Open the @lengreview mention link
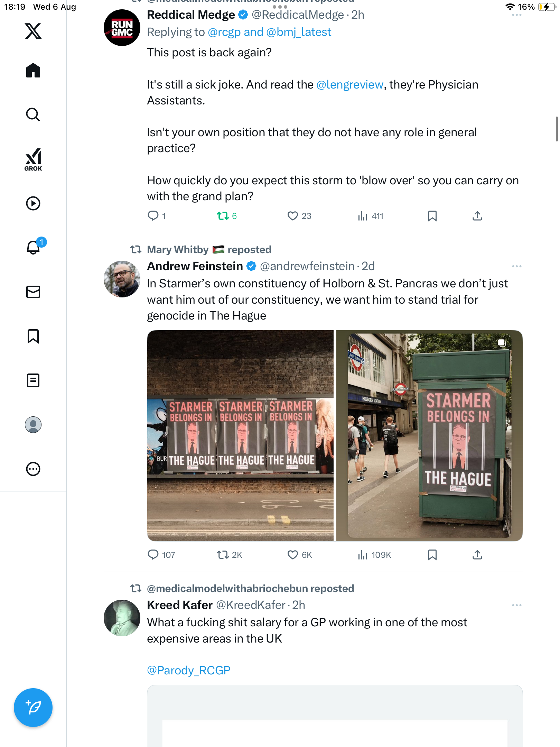This screenshot has height=747, width=560. coord(349,85)
